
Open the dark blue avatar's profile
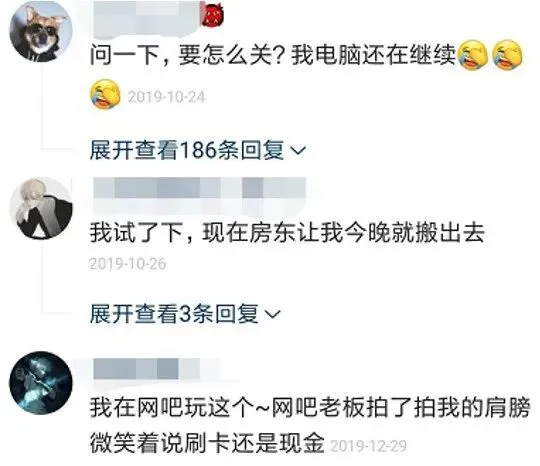[41, 383]
